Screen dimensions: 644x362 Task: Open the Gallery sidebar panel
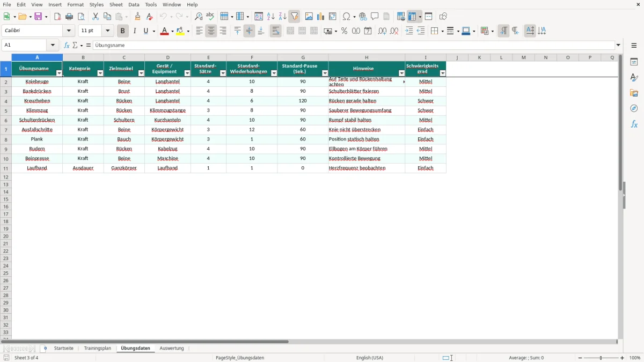click(634, 93)
